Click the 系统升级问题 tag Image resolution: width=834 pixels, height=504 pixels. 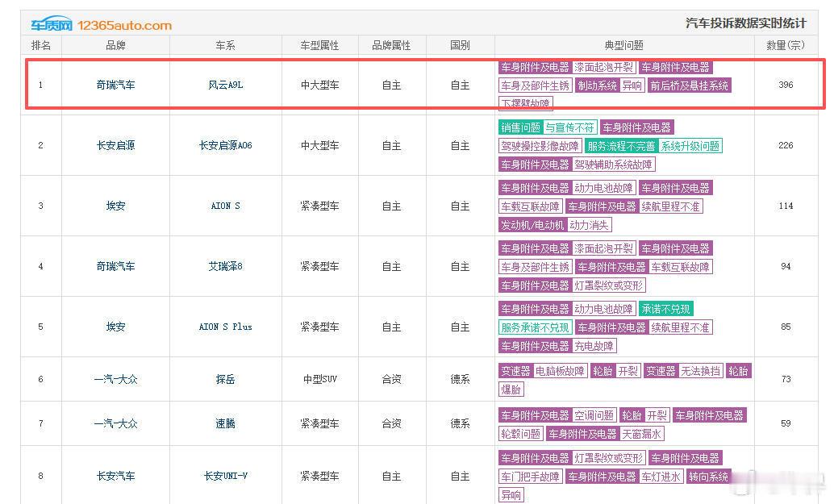pos(690,146)
